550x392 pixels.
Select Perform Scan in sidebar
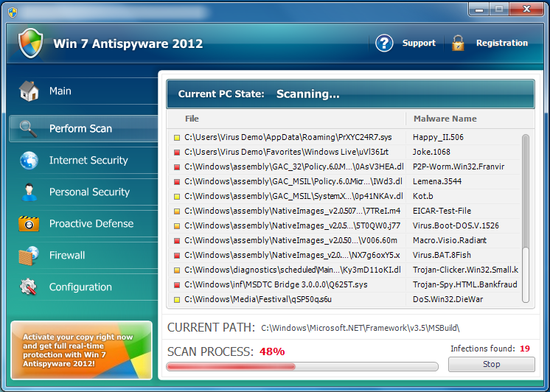click(x=83, y=129)
